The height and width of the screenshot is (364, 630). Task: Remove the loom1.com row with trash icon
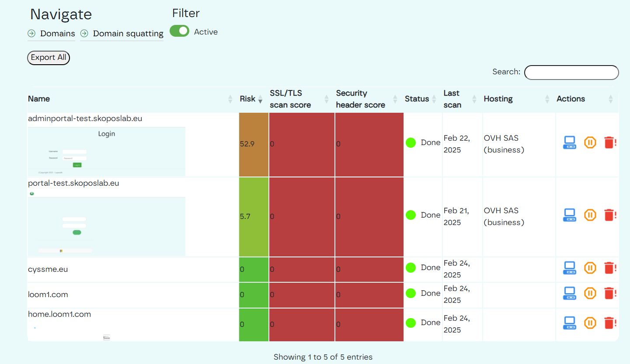(x=610, y=293)
